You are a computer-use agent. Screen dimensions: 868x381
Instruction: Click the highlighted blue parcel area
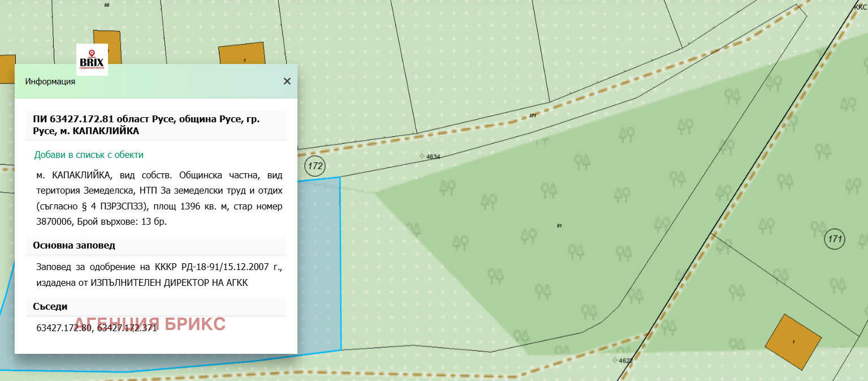click(319, 266)
